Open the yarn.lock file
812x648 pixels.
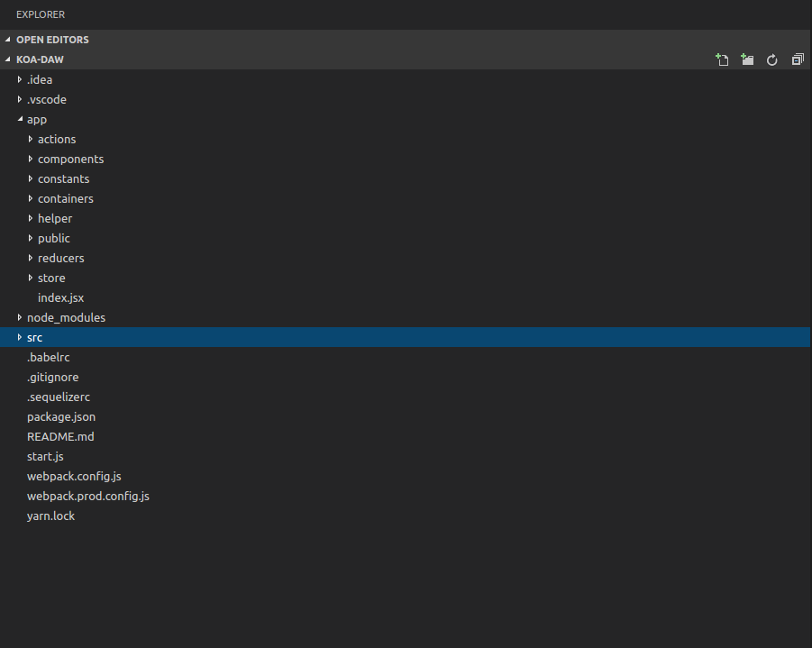pos(50,516)
